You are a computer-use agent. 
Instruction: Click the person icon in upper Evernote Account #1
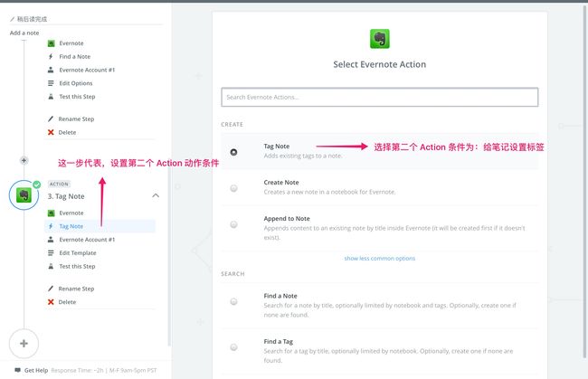click(x=51, y=70)
